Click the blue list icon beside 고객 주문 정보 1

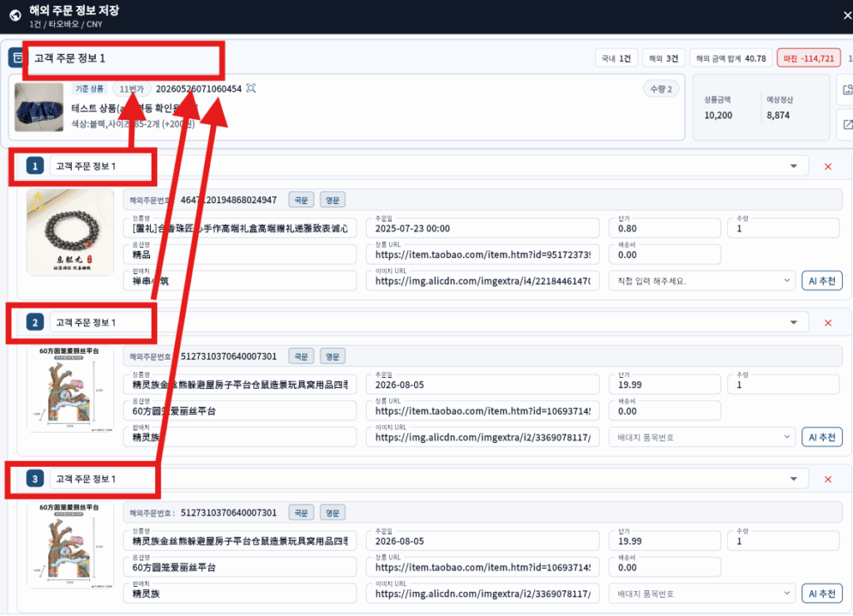[17, 57]
